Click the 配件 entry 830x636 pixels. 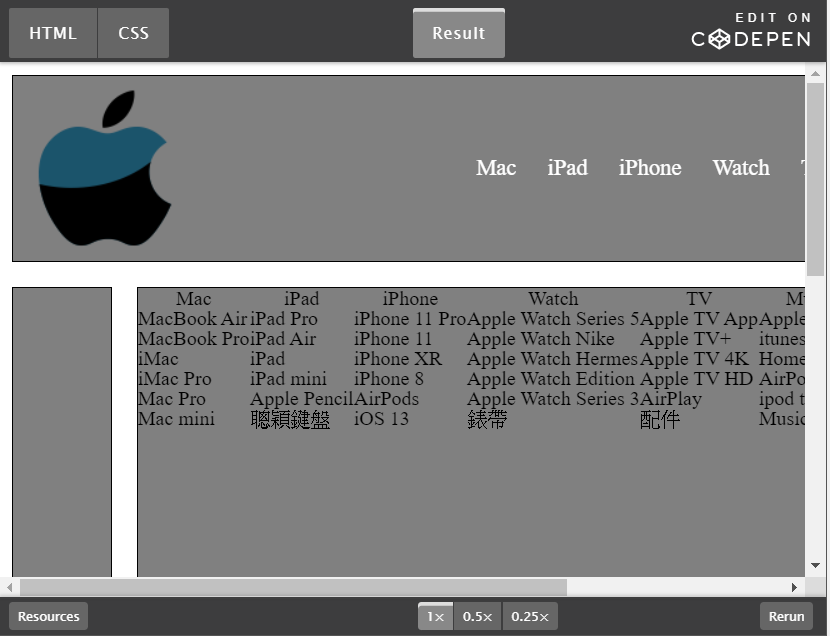(x=660, y=420)
